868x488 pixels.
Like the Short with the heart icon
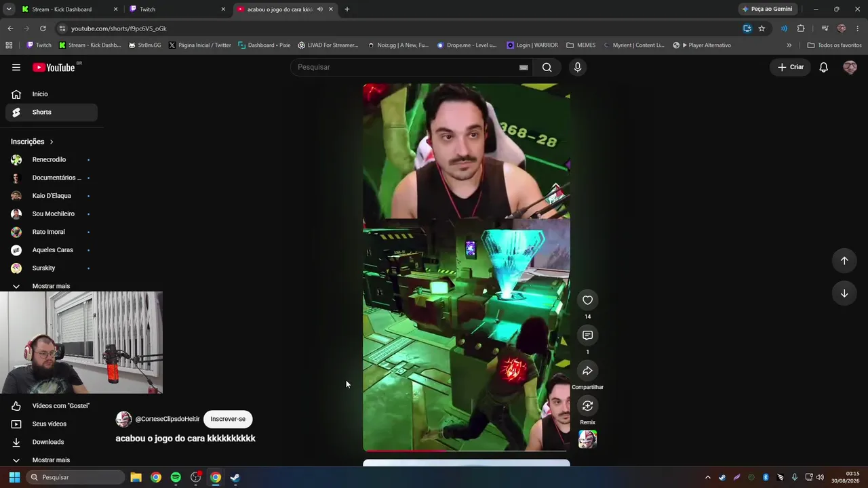click(x=587, y=300)
